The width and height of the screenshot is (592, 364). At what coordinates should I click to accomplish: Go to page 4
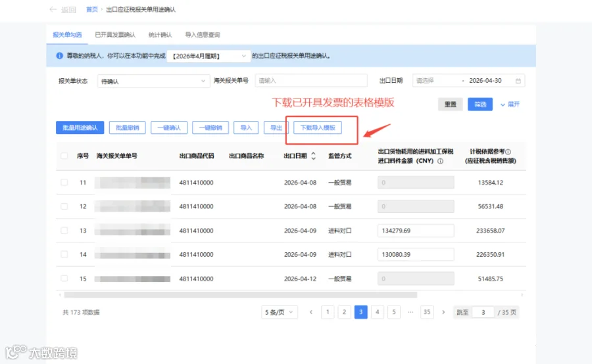377,312
